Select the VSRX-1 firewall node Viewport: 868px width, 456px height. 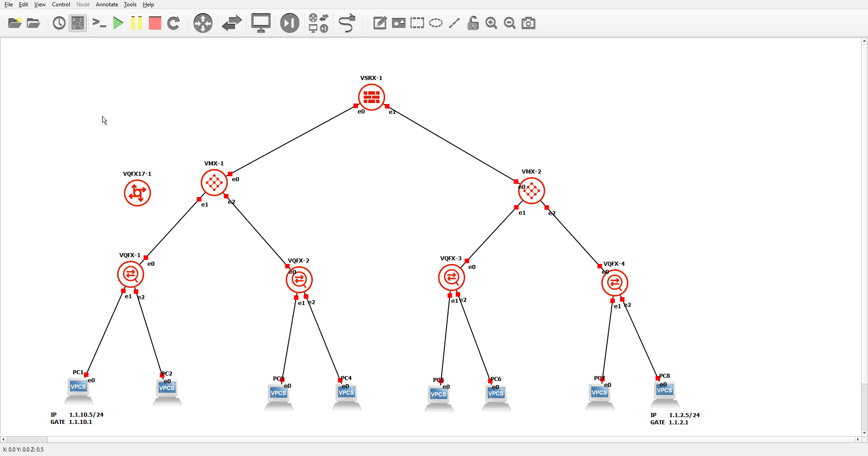pos(371,97)
